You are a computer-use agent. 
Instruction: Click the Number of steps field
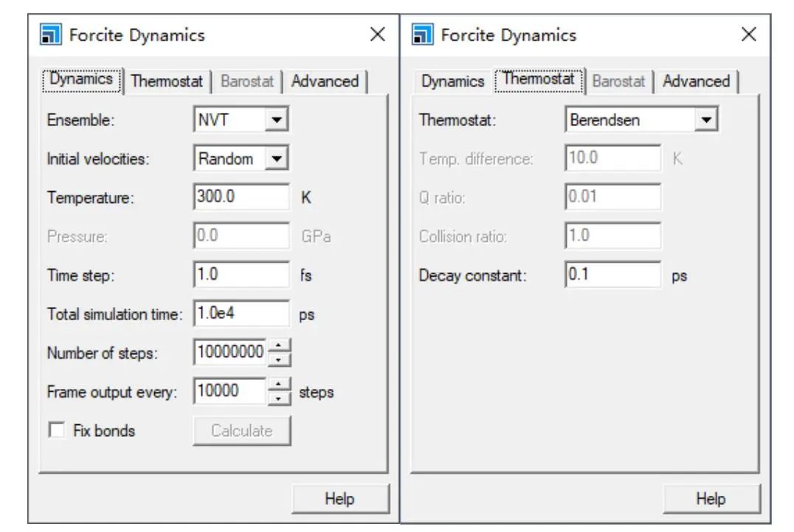[x=230, y=352]
